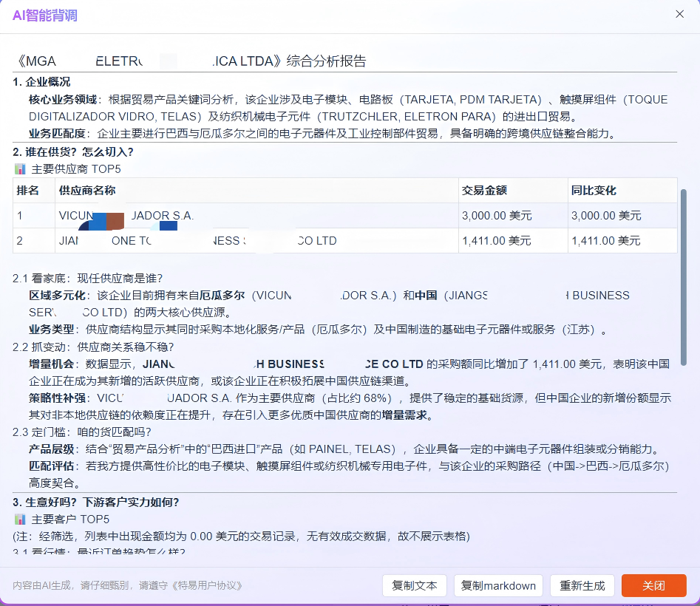Click the report's vertical scrollbar

683,278
